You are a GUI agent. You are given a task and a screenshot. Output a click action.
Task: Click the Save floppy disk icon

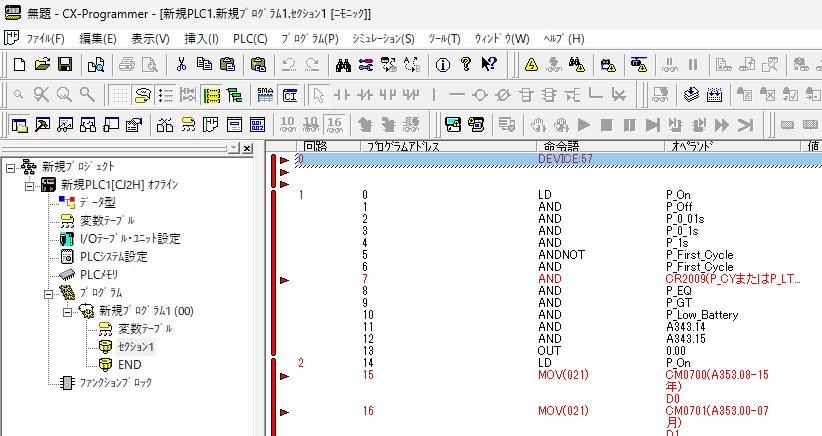(64, 64)
